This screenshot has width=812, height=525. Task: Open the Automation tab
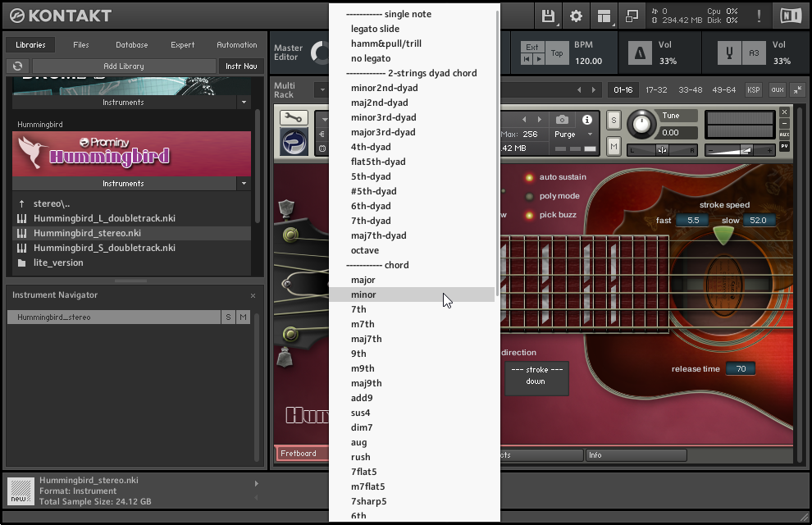[237, 45]
